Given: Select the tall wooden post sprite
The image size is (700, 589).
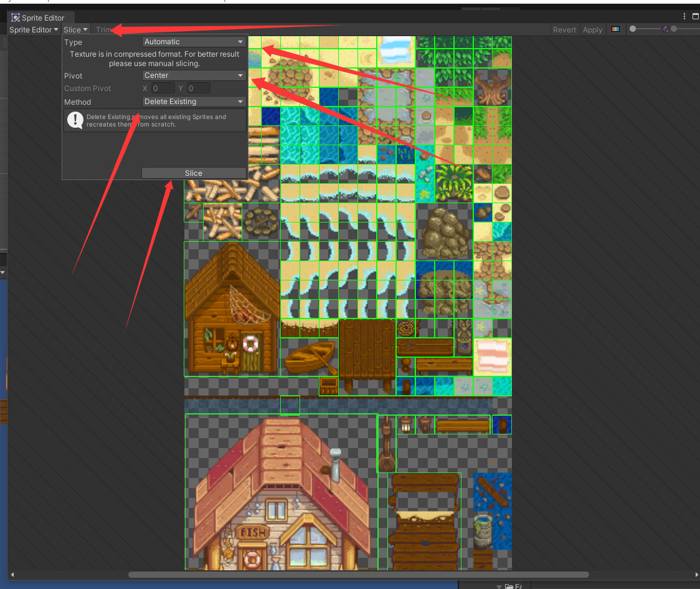Looking at the screenshot, I should click(x=387, y=444).
